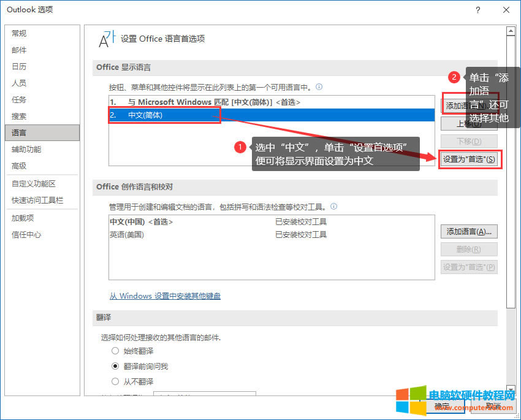This screenshot has height=420, width=521.
Task: Click the scrollbar up arrow
Action: coord(511,31)
